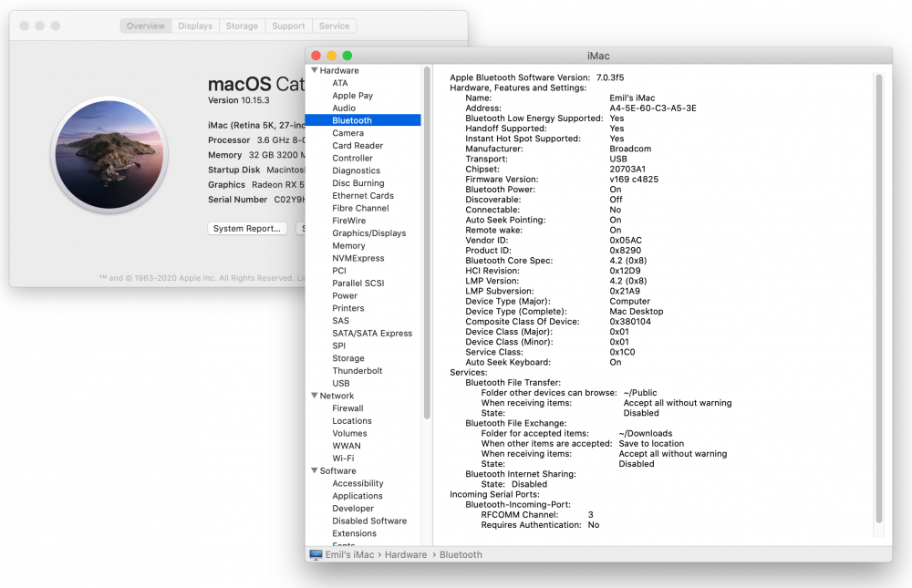Select Ethernet Cards in the sidebar

[363, 195]
